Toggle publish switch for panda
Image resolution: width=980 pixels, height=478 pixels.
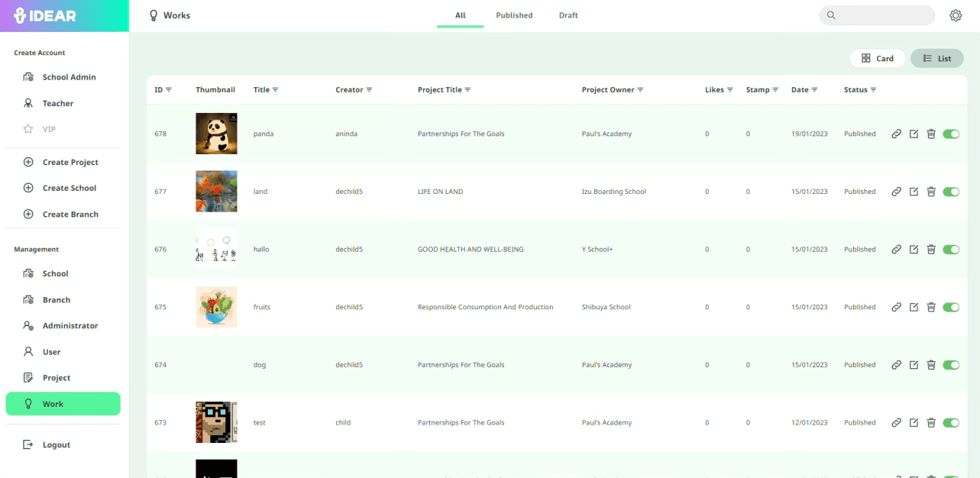point(951,134)
